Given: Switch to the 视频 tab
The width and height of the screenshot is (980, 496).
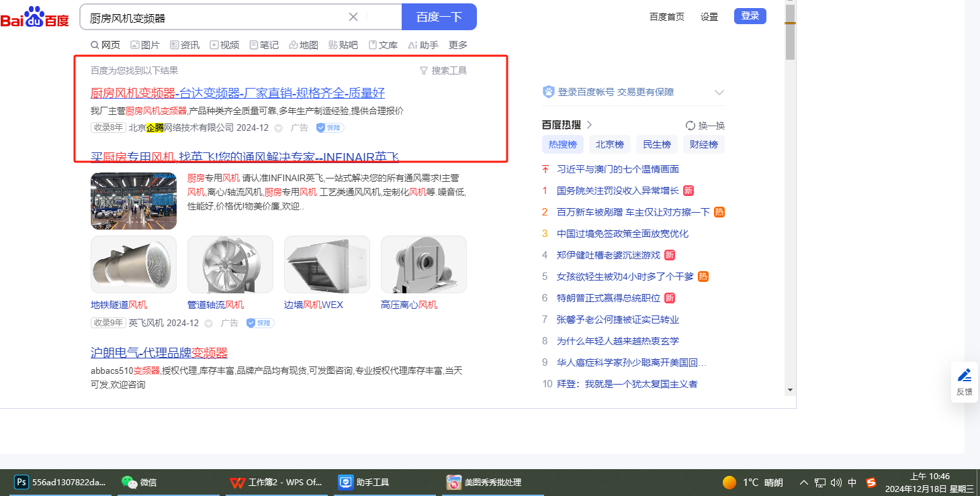Looking at the screenshot, I should (x=224, y=45).
